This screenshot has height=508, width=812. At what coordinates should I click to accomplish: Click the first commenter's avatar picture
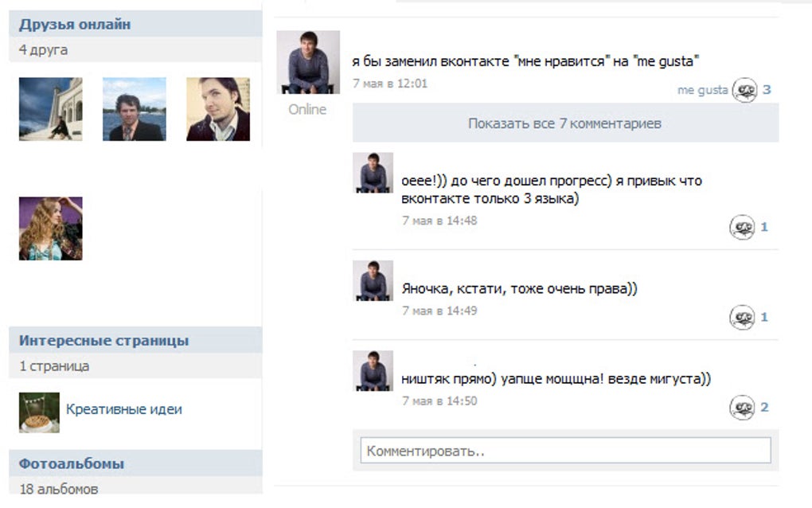pyautogui.click(x=372, y=174)
